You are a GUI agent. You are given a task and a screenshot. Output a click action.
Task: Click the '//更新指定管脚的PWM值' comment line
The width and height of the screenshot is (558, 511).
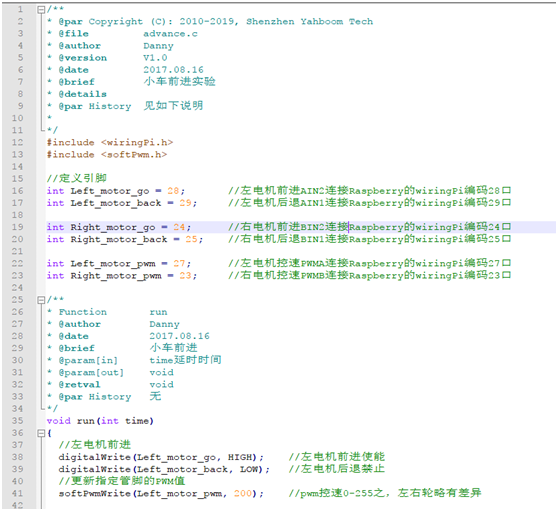pos(122,481)
